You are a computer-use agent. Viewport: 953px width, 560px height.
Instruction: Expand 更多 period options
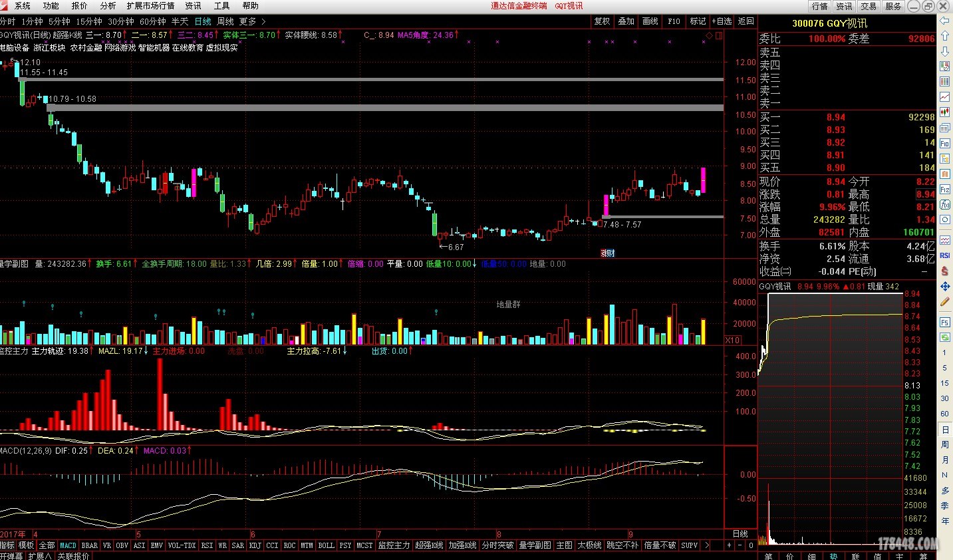[252, 21]
